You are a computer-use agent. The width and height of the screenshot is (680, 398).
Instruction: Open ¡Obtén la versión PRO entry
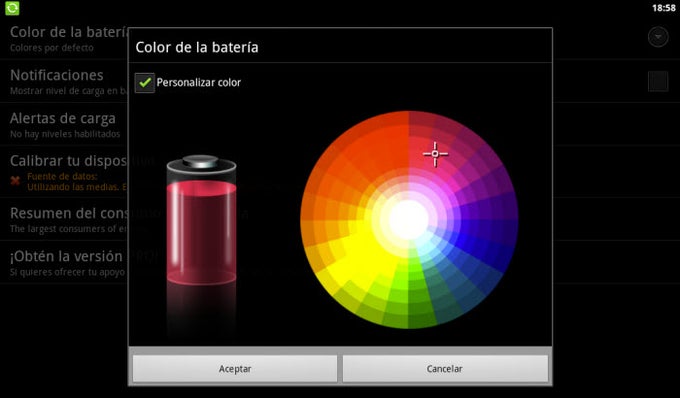tap(64, 262)
